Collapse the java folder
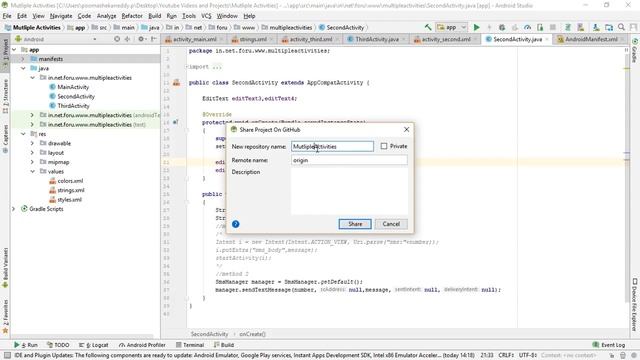This screenshot has height=360, width=640. click(23, 68)
